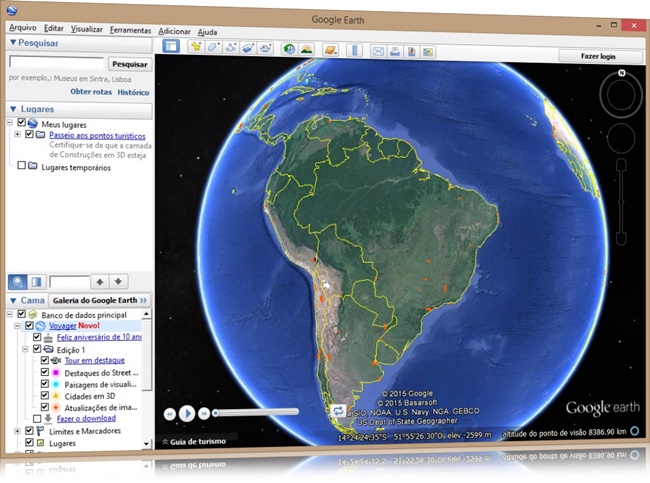Click the down arrow button in Lugares panel
The height and width of the screenshot is (483, 650).
tap(118, 282)
